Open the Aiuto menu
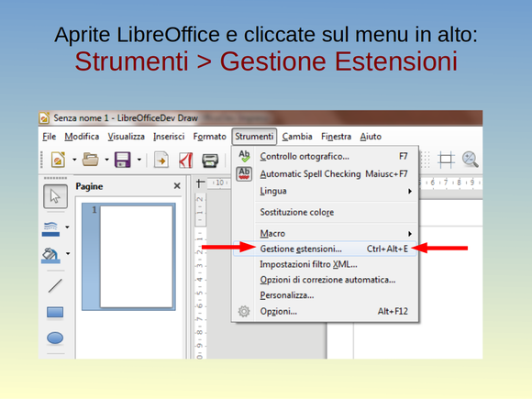The image size is (532, 399). click(371, 137)
